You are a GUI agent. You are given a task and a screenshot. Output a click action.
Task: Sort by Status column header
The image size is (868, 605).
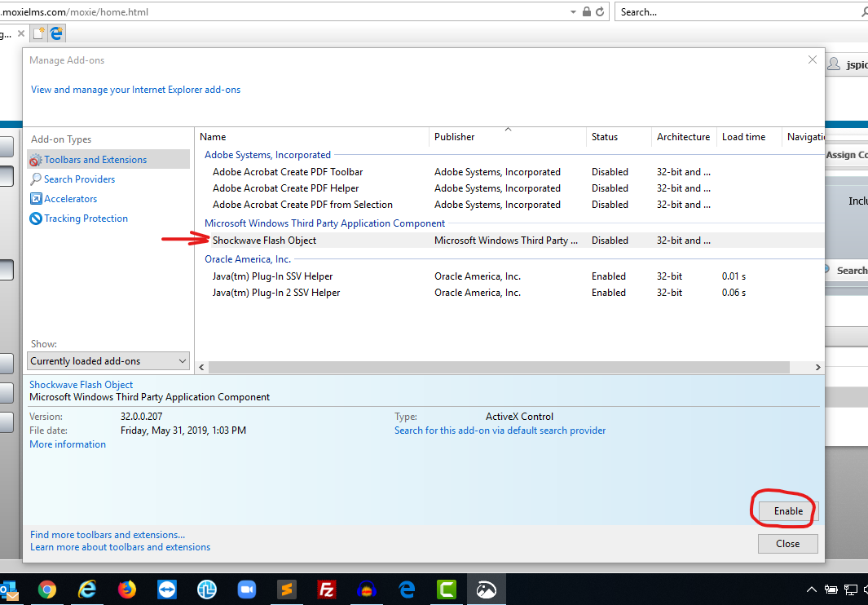(619, 137)
